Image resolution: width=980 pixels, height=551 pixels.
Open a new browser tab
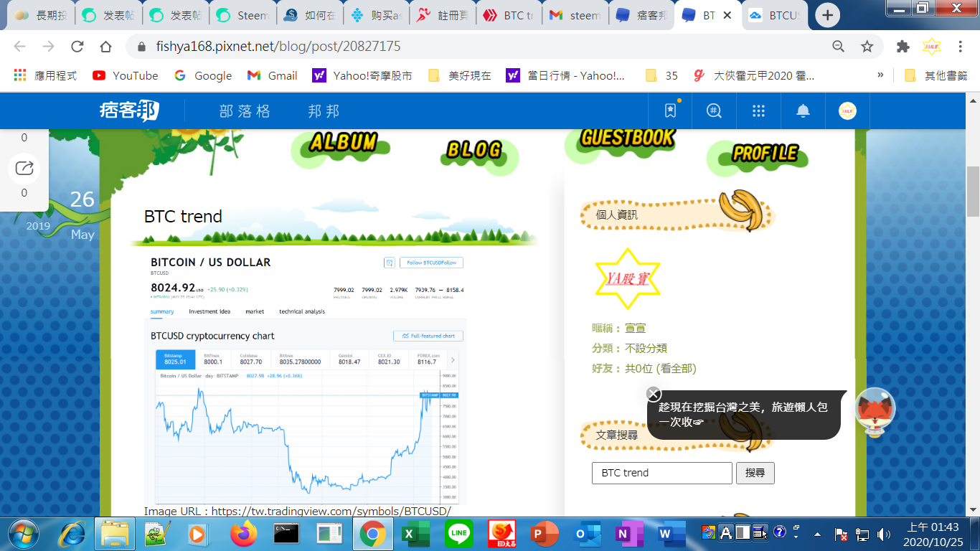pos(827,15)
